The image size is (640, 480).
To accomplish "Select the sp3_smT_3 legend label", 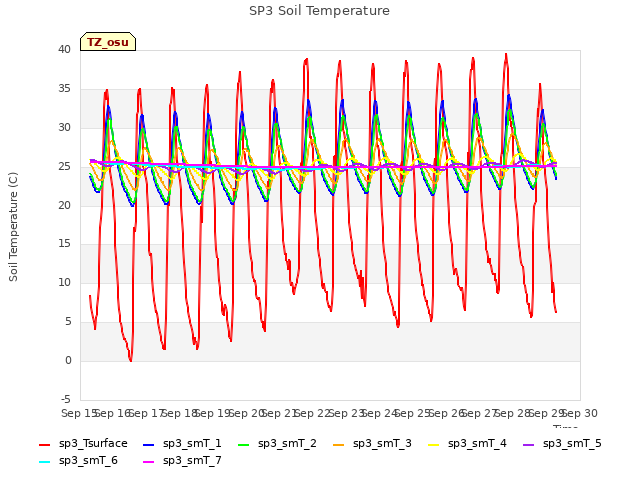I will click(382, 444).
